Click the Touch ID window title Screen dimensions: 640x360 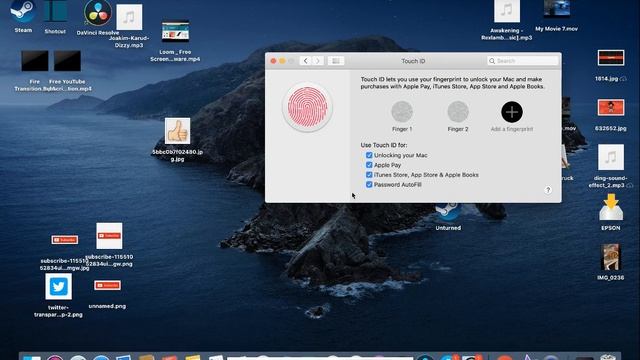tap(413, 61)
